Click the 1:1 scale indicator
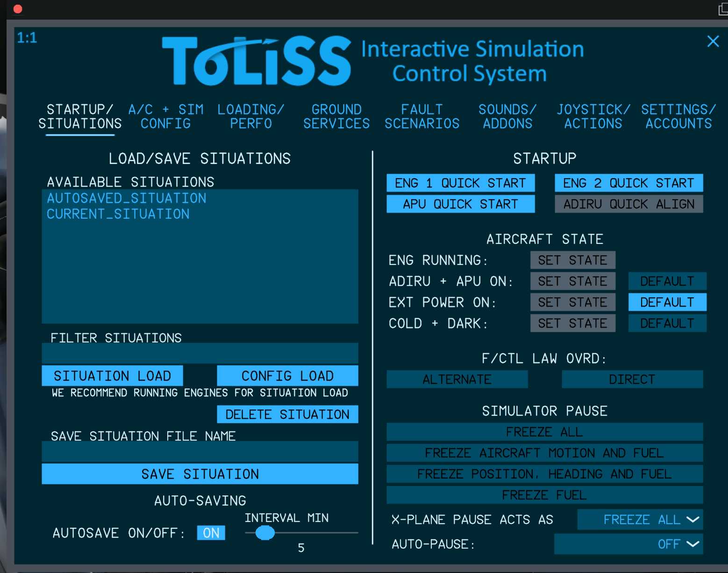 [x=27, y=38]
